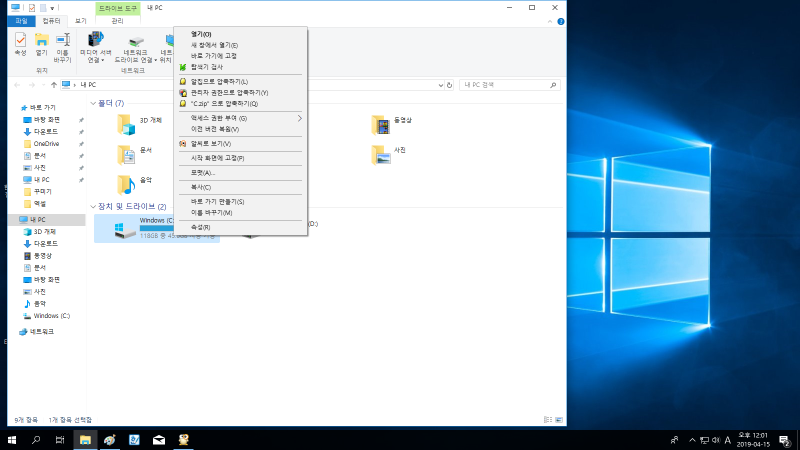Click the taskbar search magnifier icon
This screenshot has height=450, width=800.
coord(36,440)
